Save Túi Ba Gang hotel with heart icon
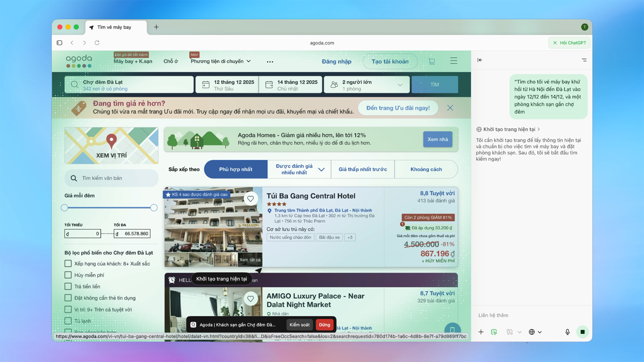644x362 pixels. point(250,199)
